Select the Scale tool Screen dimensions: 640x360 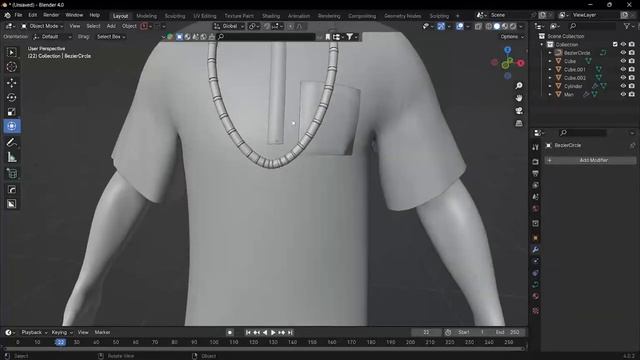tap(11, 112)
